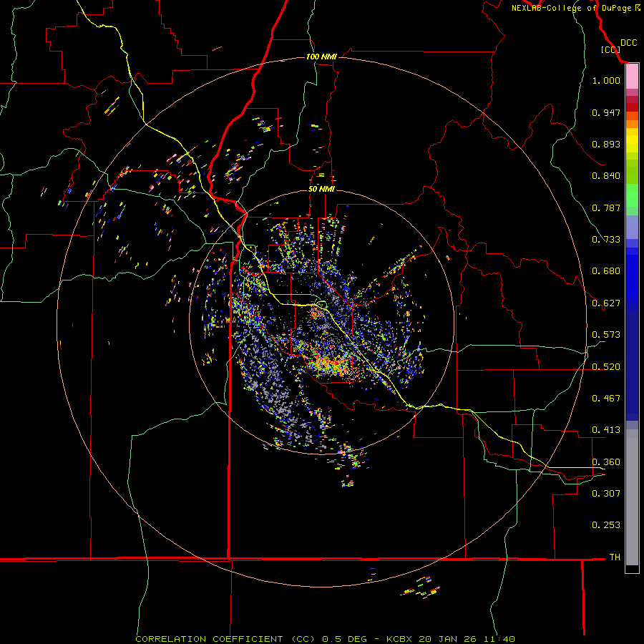Select the 1.000 scale value
The image size is (644, 644).
point(606,80)
